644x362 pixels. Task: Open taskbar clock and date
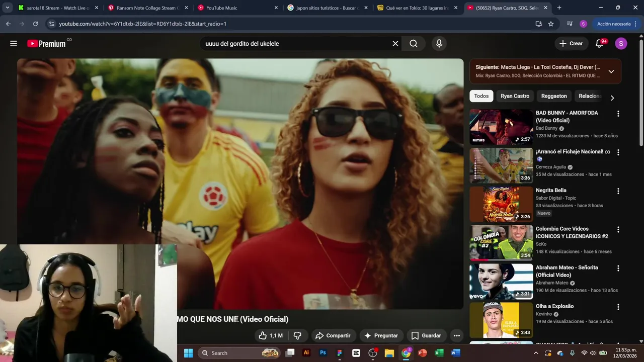(x=625, y=353)
